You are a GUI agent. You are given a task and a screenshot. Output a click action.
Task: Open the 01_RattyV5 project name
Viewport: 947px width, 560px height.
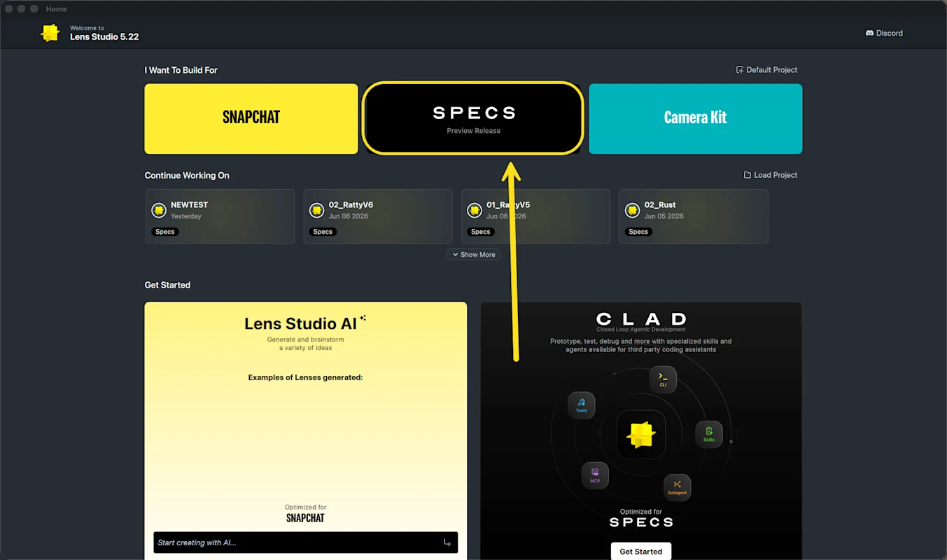(x=508, y=205)
